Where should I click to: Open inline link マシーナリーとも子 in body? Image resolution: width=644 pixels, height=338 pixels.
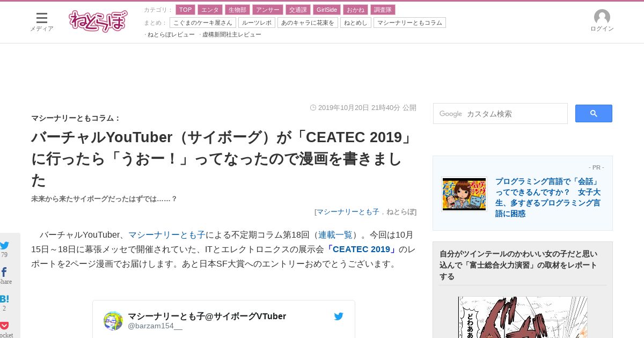[167, 235]
